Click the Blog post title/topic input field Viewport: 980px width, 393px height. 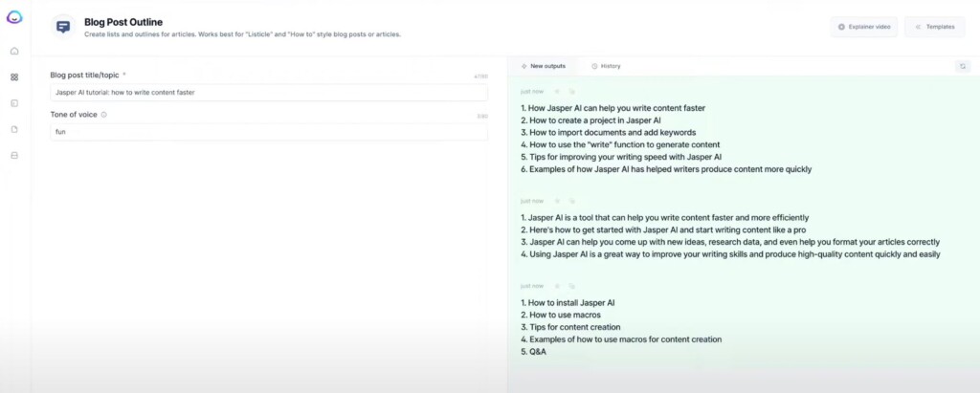(x=268, y=93)
